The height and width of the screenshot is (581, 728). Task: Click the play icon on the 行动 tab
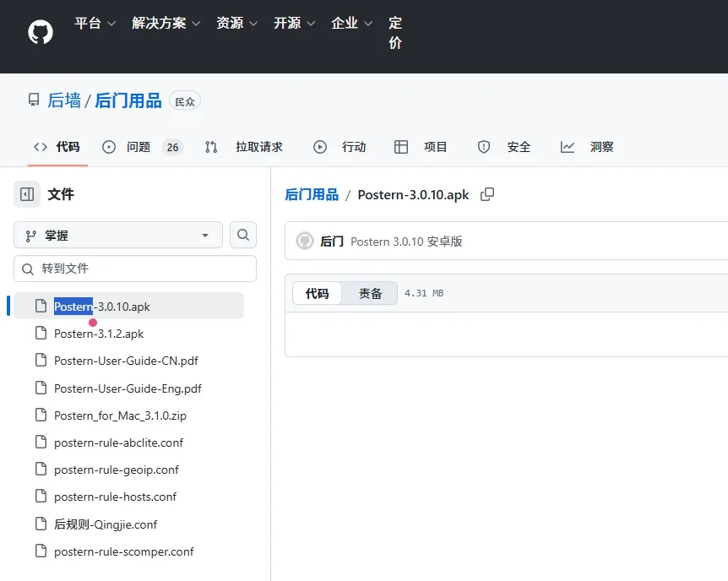[x=320, y=146]
